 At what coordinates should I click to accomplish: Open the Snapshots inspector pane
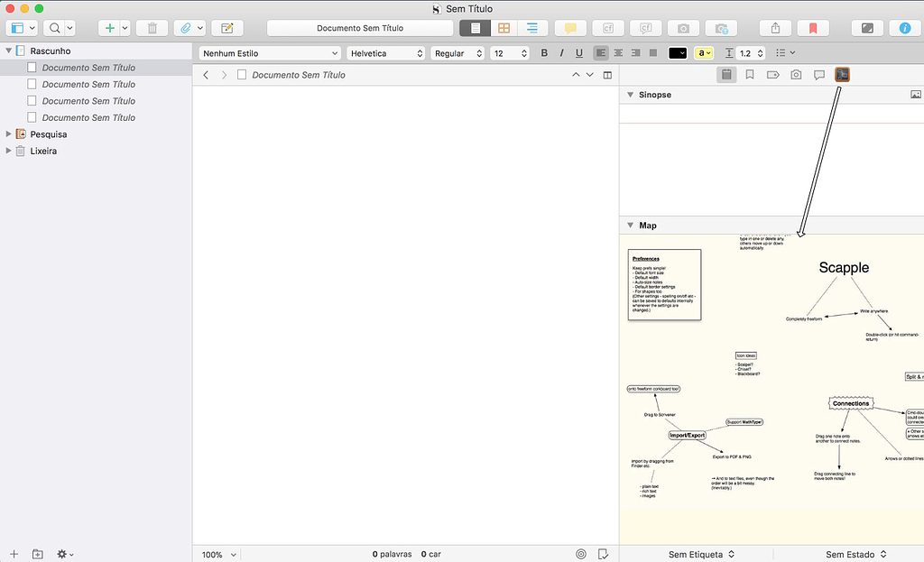(x=796, y=75)
